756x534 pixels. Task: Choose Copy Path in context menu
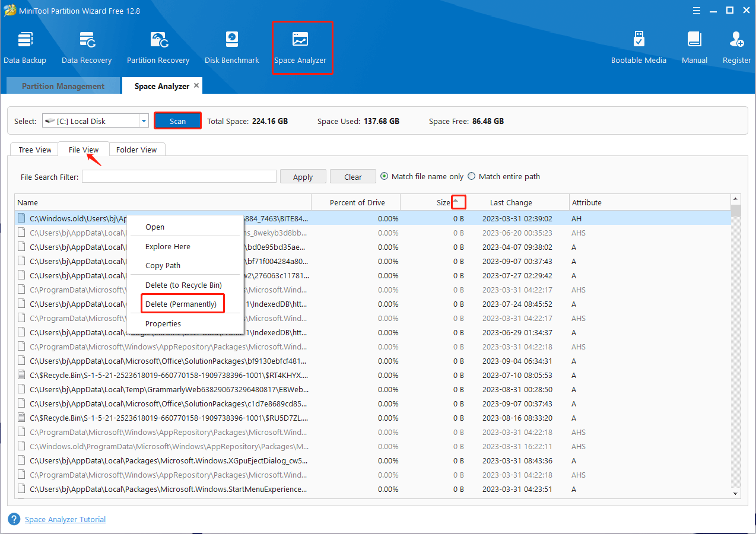(x=185, y=265)
